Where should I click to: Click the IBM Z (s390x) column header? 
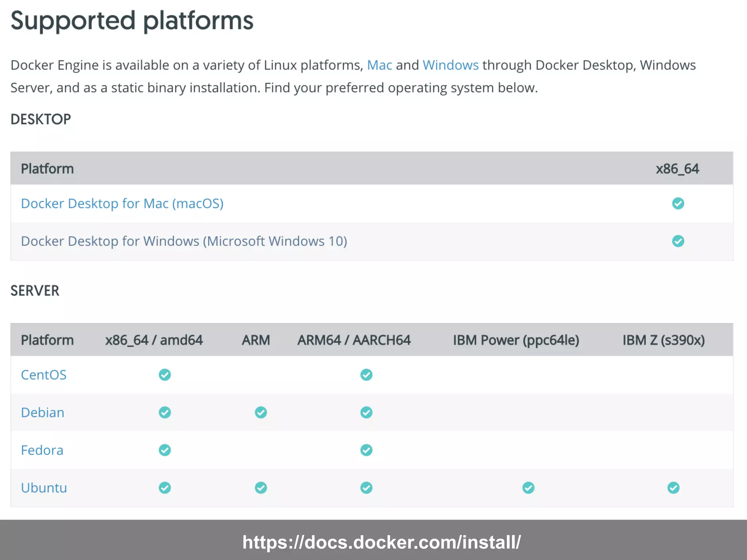663,340
